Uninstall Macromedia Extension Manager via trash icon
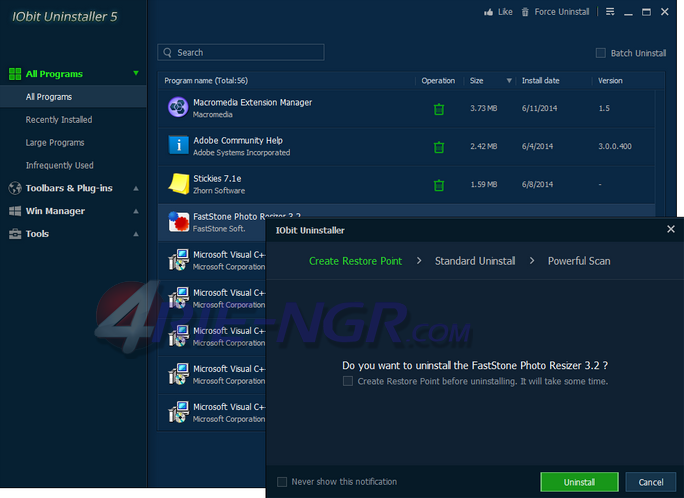684x498 pixels. tap(439, 109)
